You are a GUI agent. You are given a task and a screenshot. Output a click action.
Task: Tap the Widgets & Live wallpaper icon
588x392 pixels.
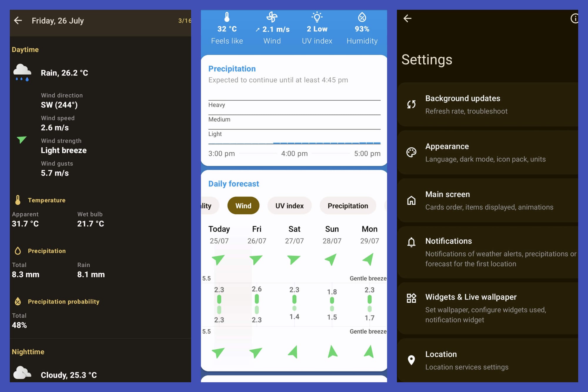pyautogui.click(x=411, y=298)
